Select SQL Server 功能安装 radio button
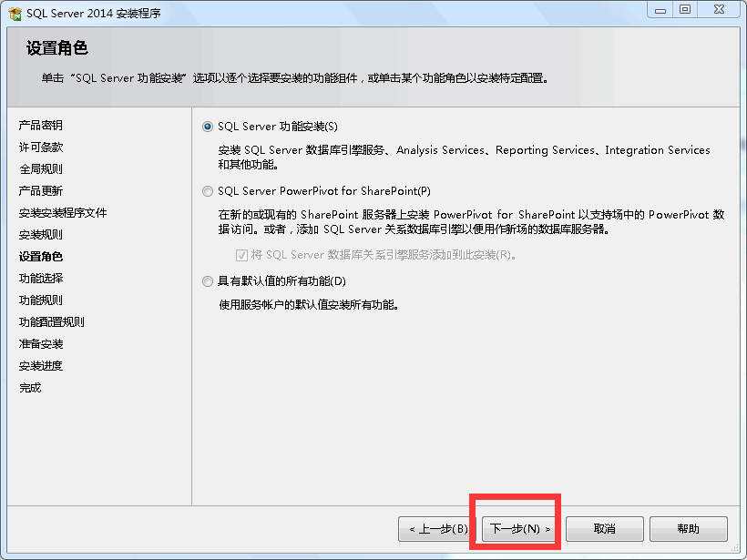Screen dimensions: 747x560 [207, 127]
